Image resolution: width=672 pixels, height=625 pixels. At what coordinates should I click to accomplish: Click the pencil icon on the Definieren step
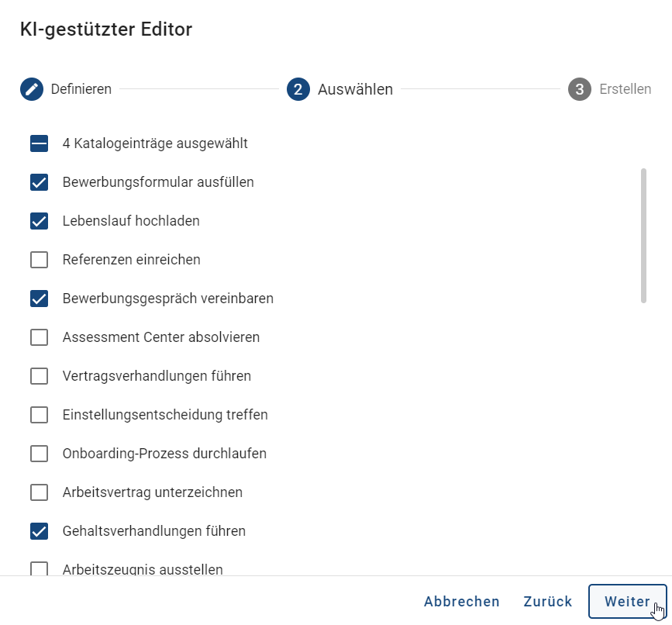[30, 88]
